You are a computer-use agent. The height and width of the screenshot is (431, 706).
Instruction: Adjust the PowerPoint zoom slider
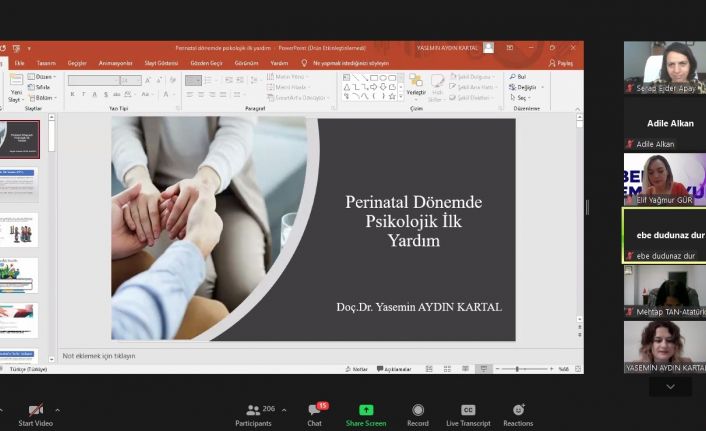click(x=518, y=369)
